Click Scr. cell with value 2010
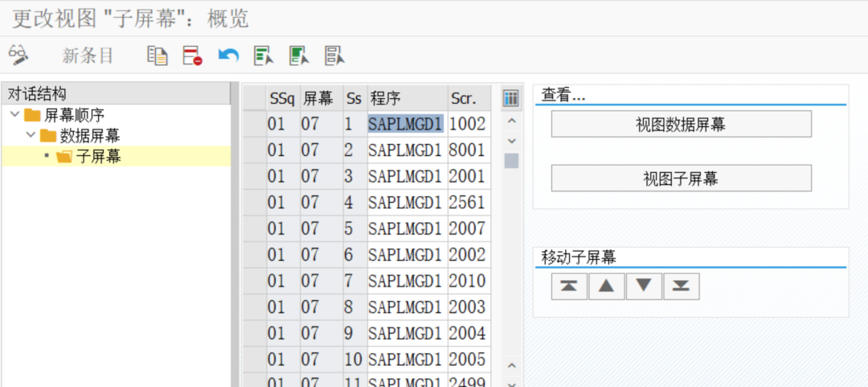The width and height of the screenshot is (868, 387). 469,281
